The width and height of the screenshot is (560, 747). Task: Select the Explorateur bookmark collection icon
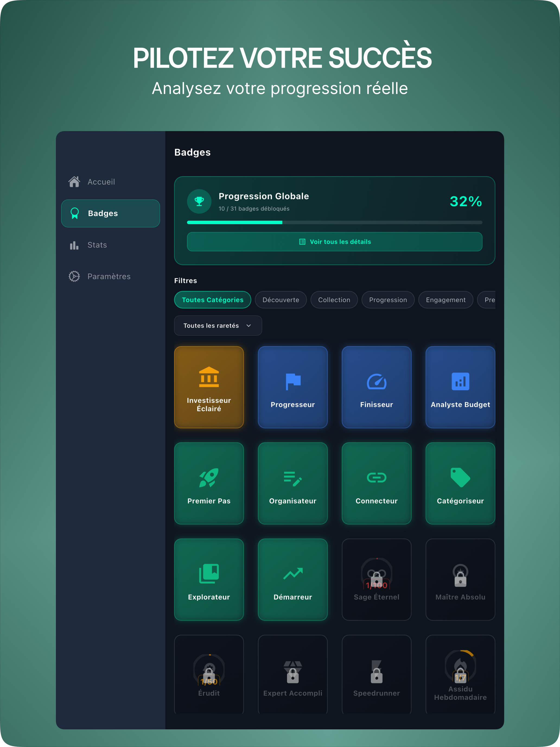[209, 574]
